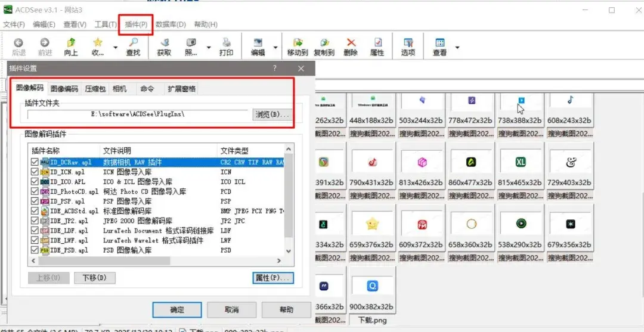The height and width of the screenshot is (332, 644).
Task: Click the help question mark in plugin dialog
Action: tap(275, 69)
